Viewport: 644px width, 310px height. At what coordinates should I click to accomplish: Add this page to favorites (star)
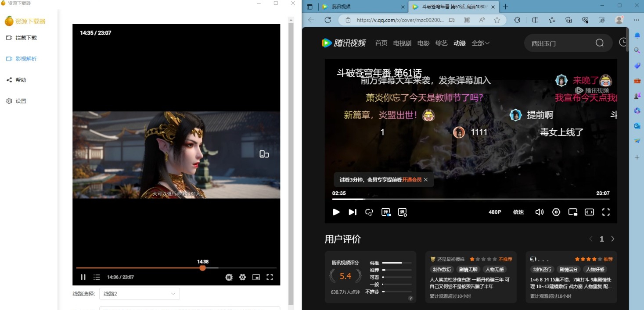point(497,20)
